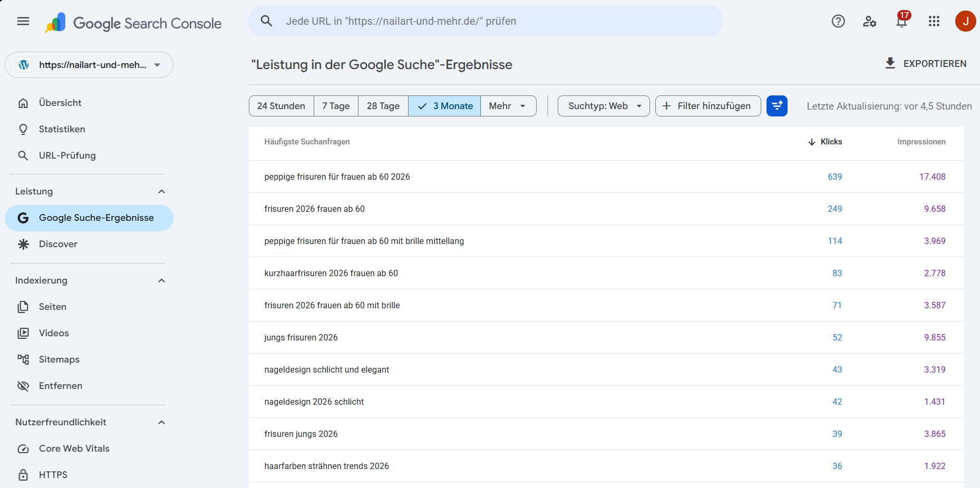Open the account avatar J
980x488 pixels.
point(966,21)
